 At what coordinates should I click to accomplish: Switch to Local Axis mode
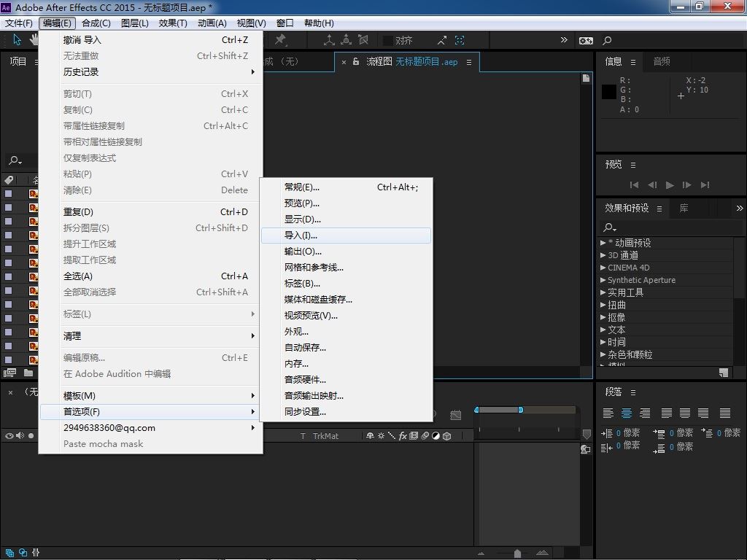[329, 40]
